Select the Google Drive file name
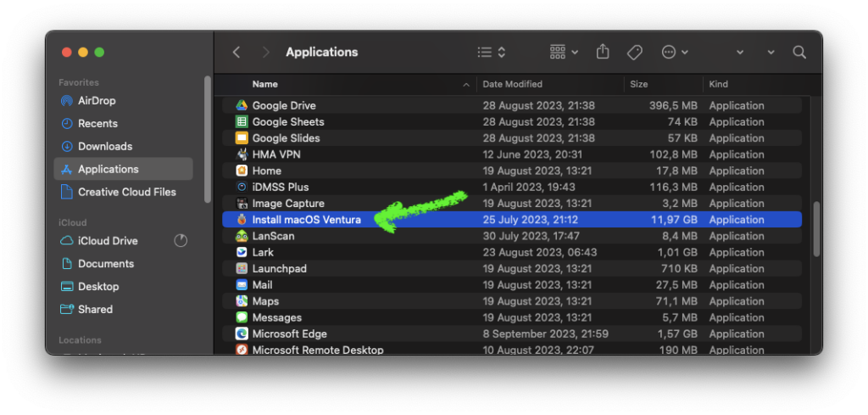This screenshot has width=868, height=415. (284, 105)
